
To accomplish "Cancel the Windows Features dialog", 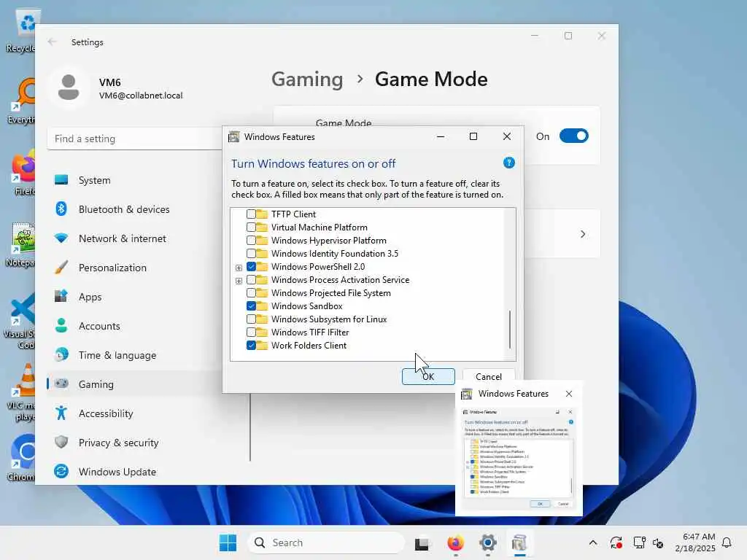I will (x=489, y=377).
